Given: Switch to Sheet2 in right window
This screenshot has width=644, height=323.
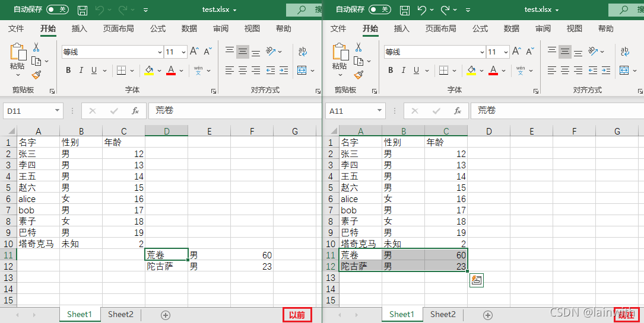Looking at the screenshot, I should click(x=443, y=314).
